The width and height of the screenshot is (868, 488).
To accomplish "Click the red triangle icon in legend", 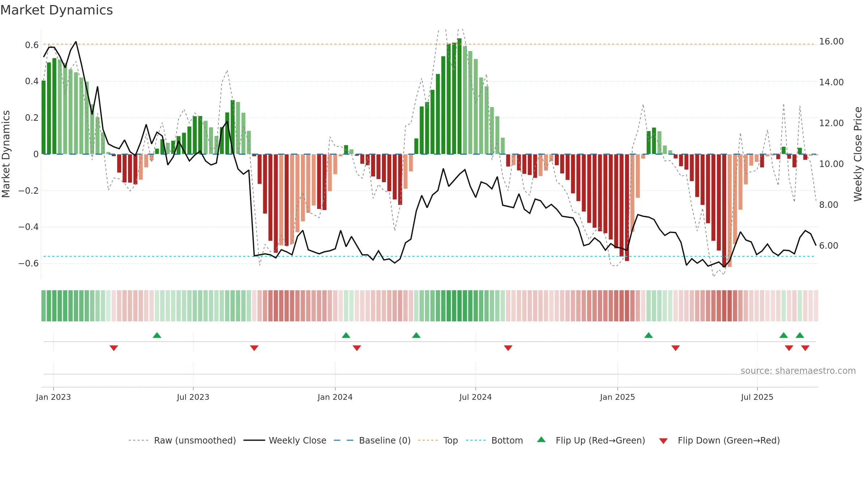I will [663, 441].
